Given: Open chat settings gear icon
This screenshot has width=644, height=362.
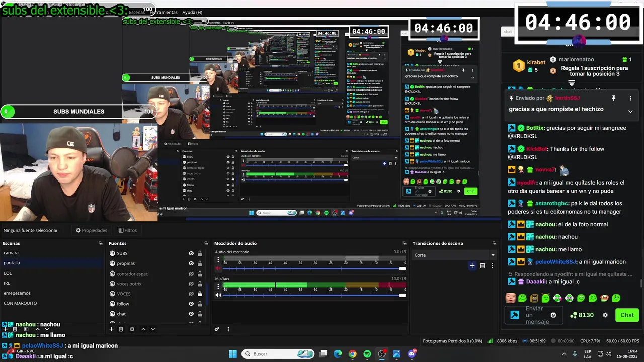Looking at the screenshot, I should 605,315.
